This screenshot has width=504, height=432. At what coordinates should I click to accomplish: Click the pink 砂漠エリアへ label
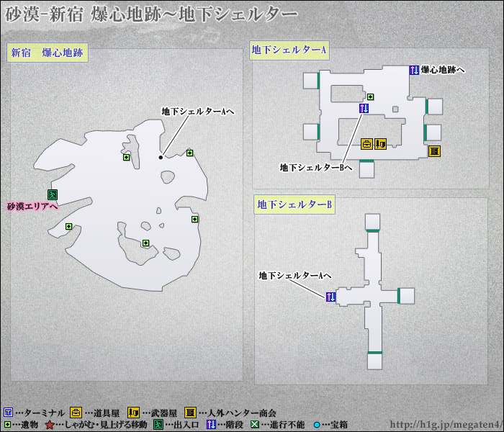pyautogui.click(x=32, y=207)
